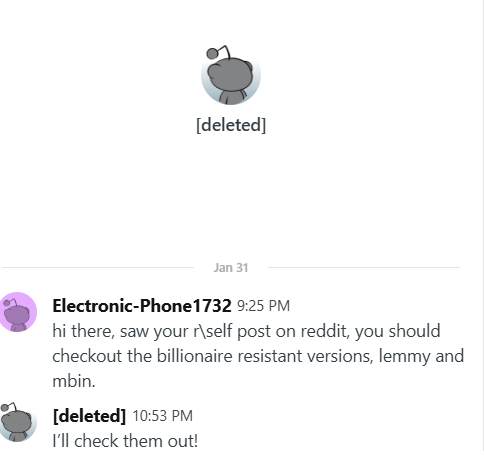Click the large gray deleted-user avatar
Screen dimensions: 484x465
point(231,75)
